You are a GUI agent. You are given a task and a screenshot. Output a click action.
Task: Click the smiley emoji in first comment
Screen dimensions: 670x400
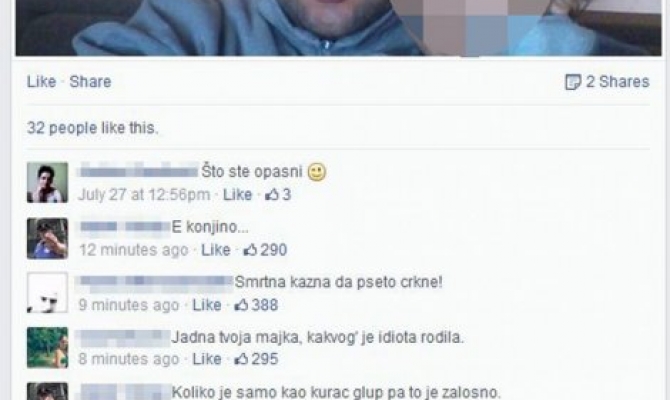click(317, 172)
